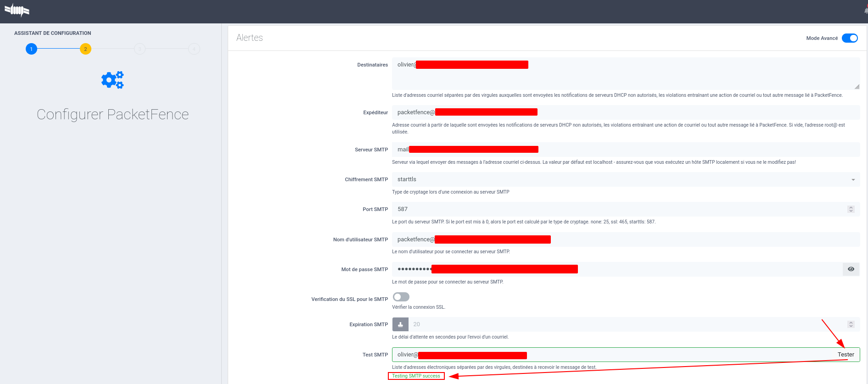
Task: Select step 2 in the wizard progress
Action: point(85,49)
